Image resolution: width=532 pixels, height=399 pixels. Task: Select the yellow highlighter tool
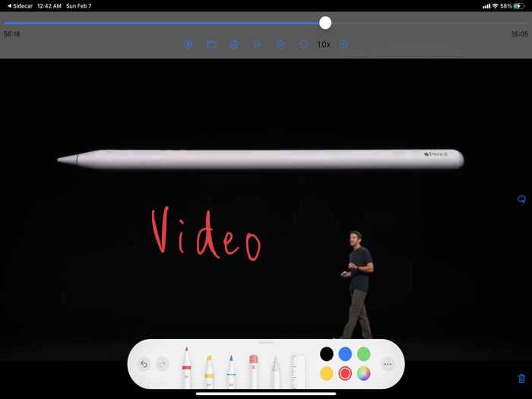point(209,372)
